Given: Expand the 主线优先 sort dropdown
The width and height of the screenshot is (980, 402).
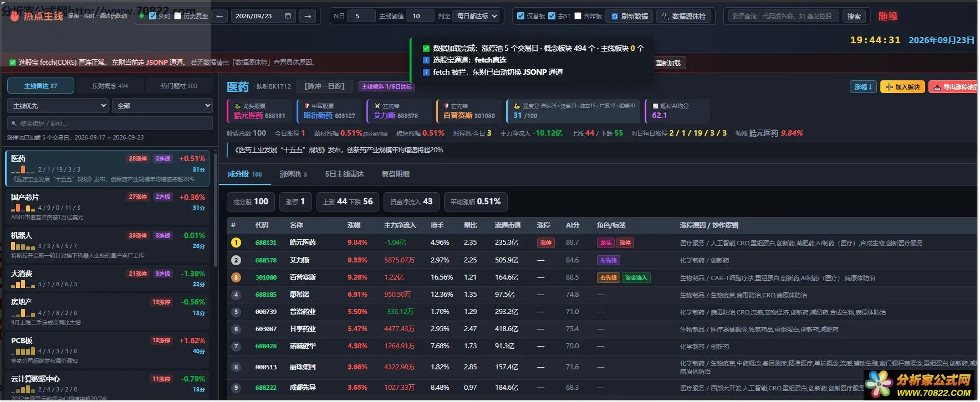Looking at the screenshot, I should click(x=58, y=105).
